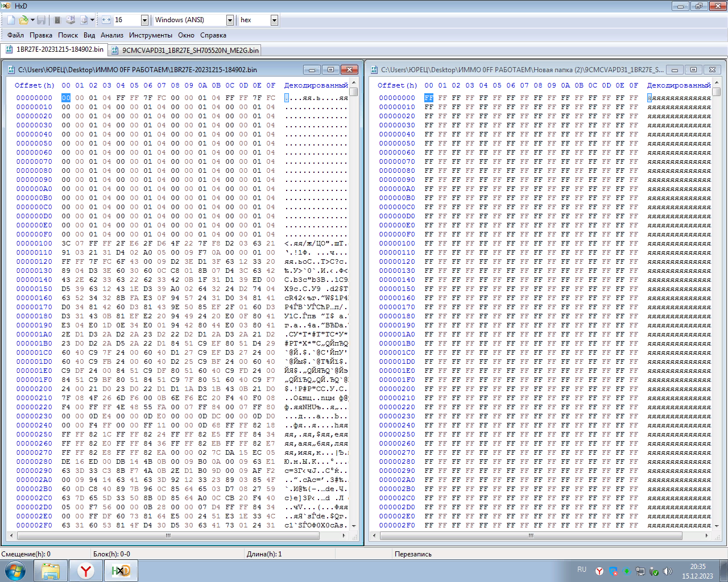
Task: Click the Open RAM chip icon
Action: pyautogui.click(x=57, y=20)
